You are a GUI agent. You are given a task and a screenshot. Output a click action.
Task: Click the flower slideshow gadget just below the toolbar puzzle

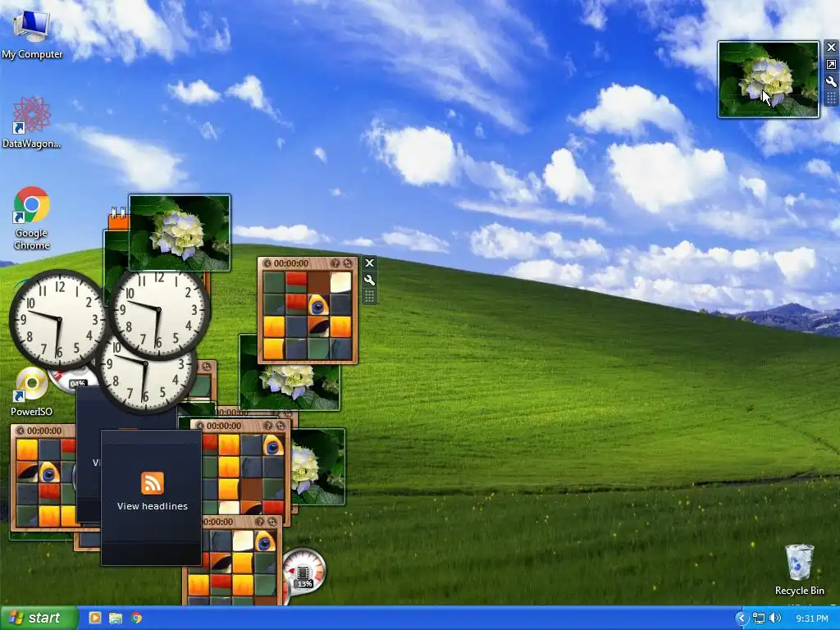click(x=290, y=387)
